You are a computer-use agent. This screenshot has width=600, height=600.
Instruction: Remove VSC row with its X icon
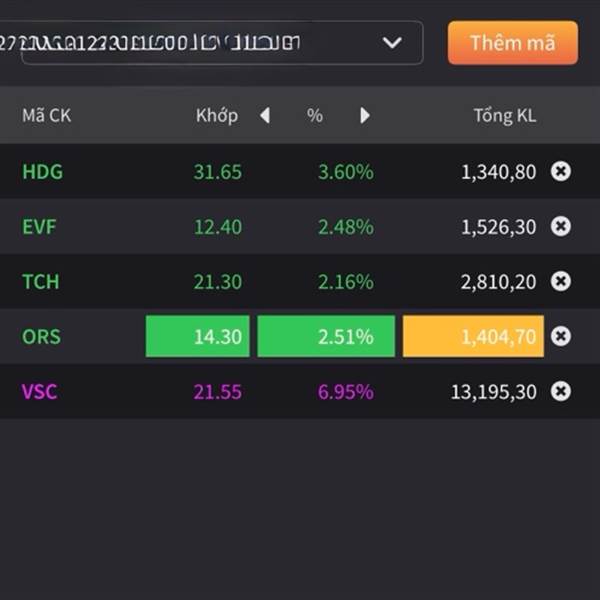point(561,391)
